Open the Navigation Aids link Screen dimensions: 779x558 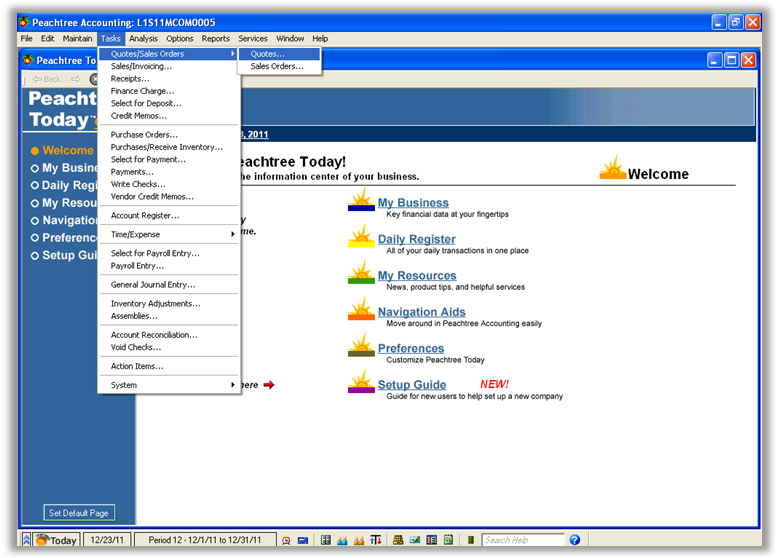[x=421, y=312]
